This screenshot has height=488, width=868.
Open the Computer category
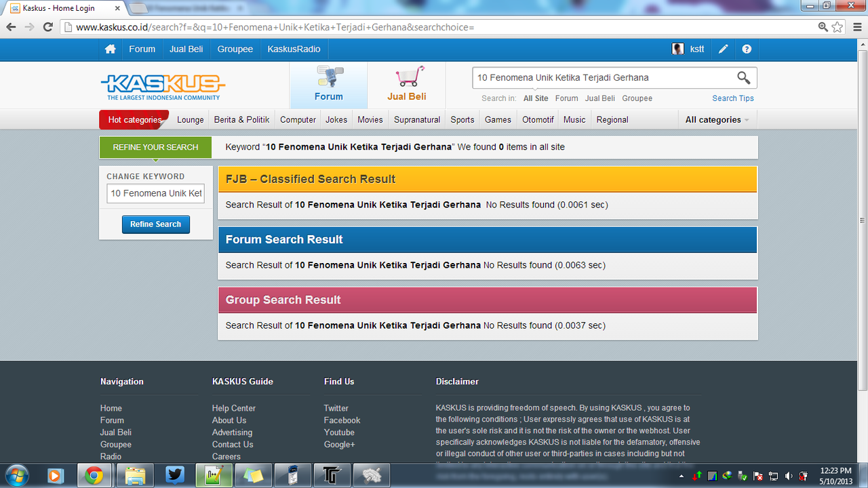point(298,120)
